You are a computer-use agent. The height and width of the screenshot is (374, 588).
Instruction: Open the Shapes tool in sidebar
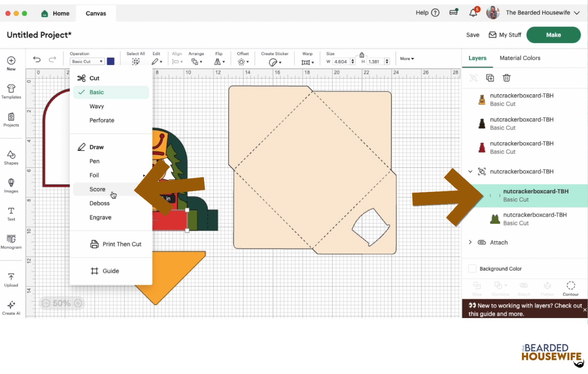[x=11, y=157]
